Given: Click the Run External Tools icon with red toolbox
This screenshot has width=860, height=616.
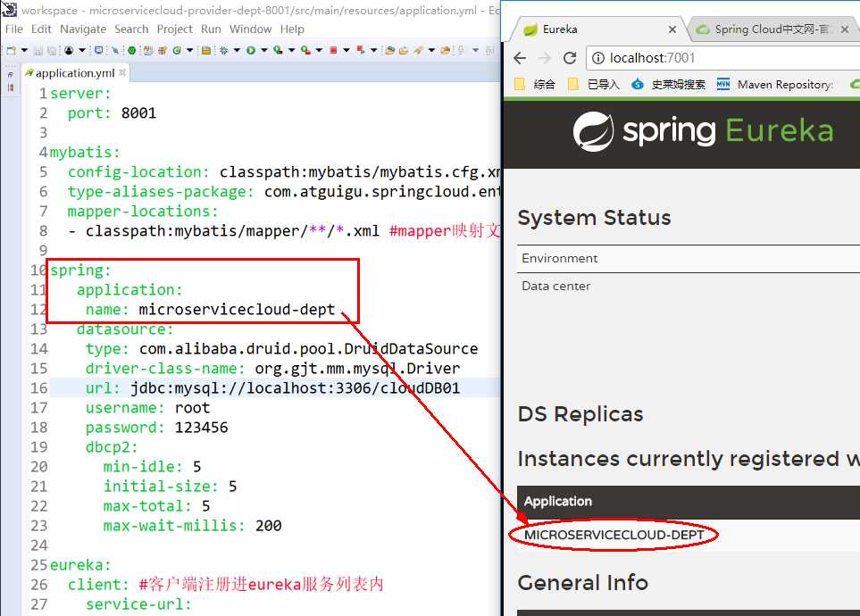Looking at the screenshot, I should [306, 51].
